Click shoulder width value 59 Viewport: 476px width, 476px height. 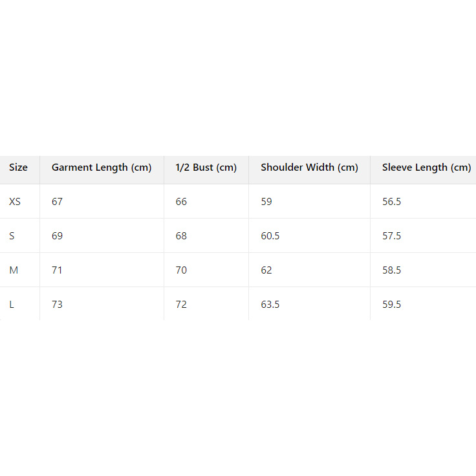[x=266, y=202]
